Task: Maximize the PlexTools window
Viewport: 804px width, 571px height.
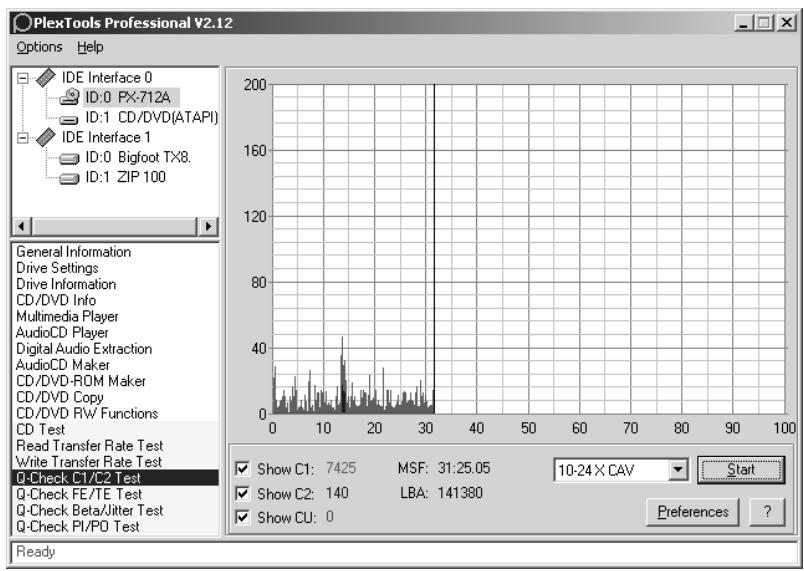Action: pyautogui.click(x=763, y=23)
